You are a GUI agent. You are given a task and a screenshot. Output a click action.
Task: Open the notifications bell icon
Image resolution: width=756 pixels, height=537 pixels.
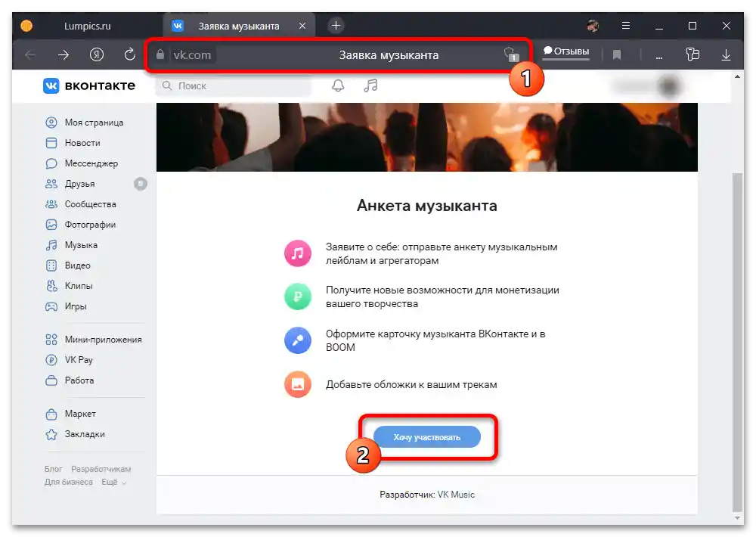tap(338, 85)
